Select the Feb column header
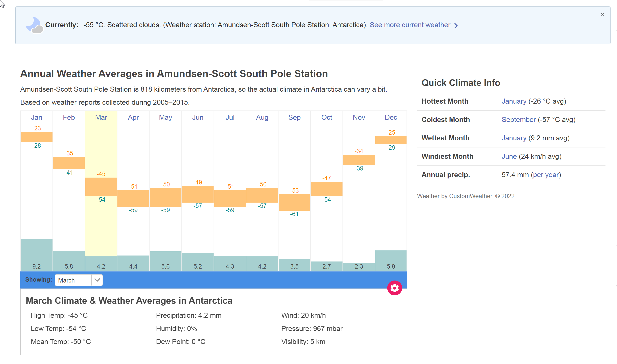Viewport: 617px width, 364px height. (69, 117)
